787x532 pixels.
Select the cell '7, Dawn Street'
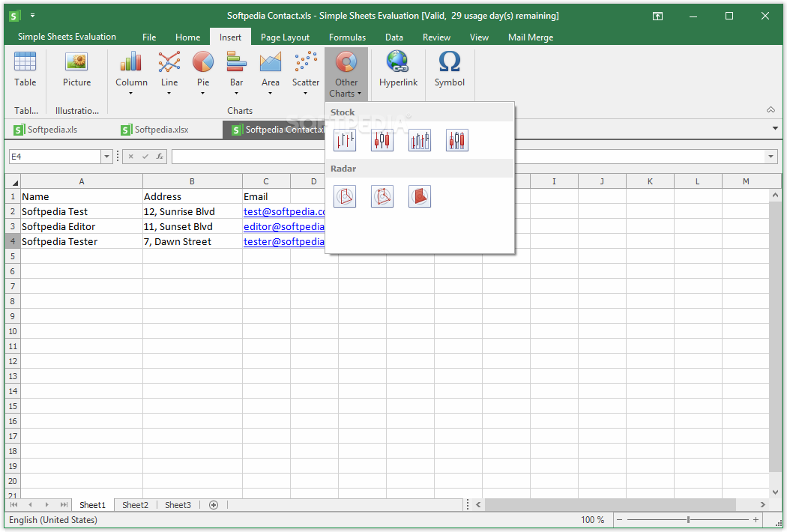click(x=192, y=242)
